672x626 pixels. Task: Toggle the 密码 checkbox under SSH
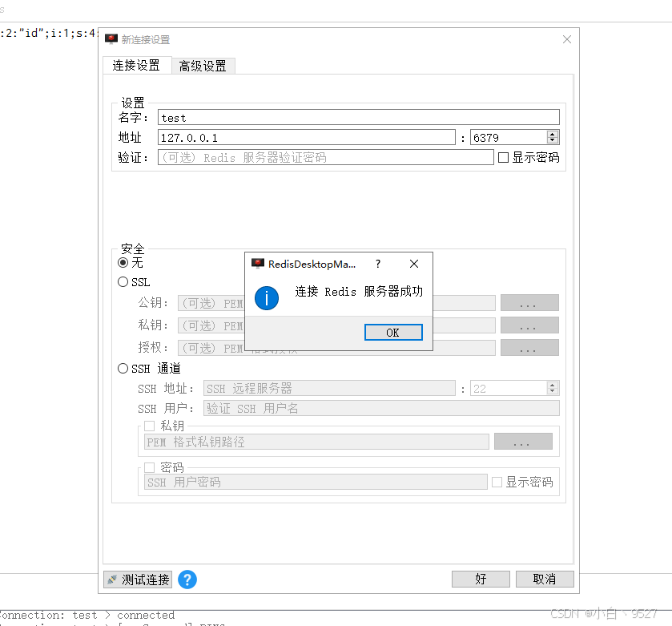[x=149, y=467]
